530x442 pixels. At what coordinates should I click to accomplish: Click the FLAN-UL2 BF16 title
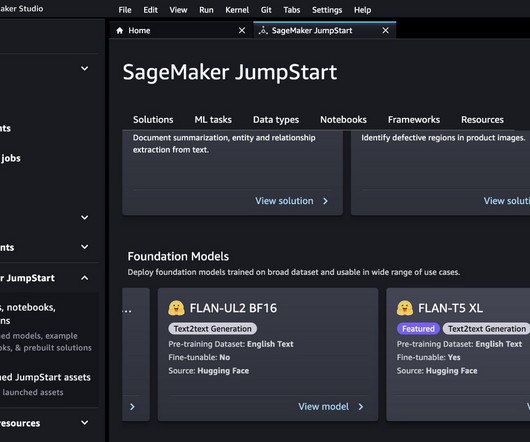point(233,308)
